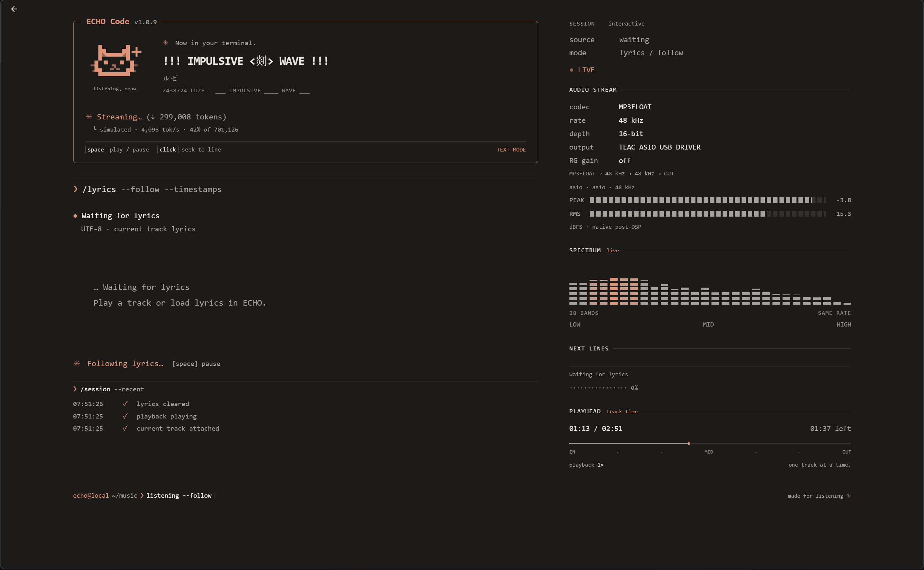This screenshot has width=924, height=570.
Task: Click the 'MP3FLOAT → 48 kHz → OUT' chain
Action: tap(621, 174)
